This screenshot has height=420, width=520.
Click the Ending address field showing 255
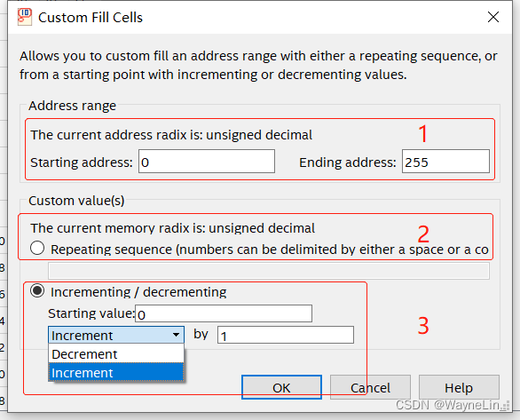coord(445,162)
